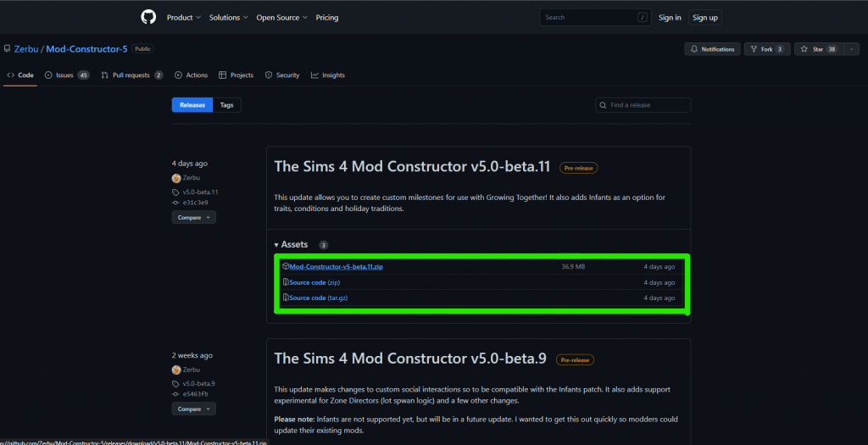This screenshot has width=868, height=445.
Task: Click the Zerbu author name under 4 days ago
Action: pyautogui.click(x=192, y=178)
